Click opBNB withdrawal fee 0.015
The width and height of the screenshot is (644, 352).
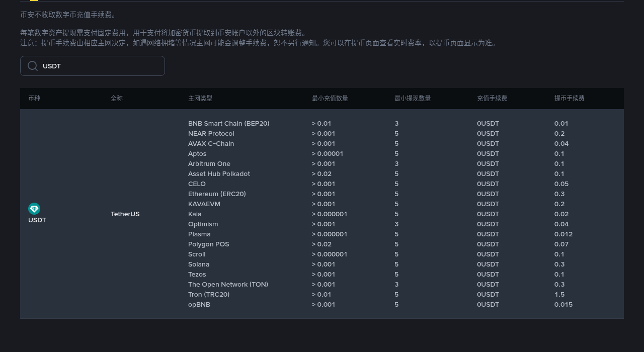(x=563, y=305)
